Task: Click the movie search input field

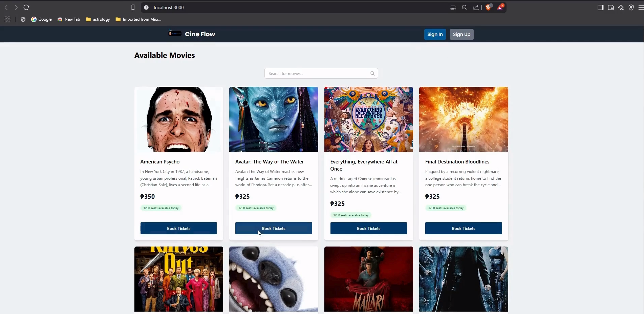Action: [321, 73]
